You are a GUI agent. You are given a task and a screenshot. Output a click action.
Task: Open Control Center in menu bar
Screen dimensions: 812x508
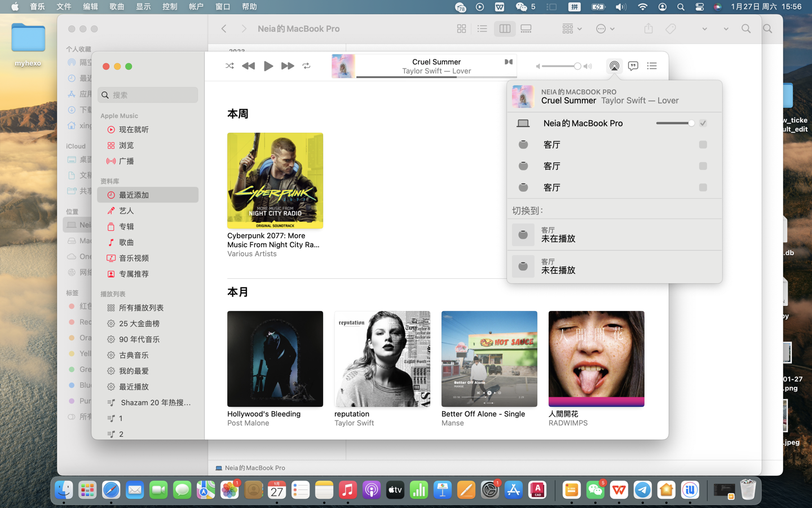coord(699,7)
